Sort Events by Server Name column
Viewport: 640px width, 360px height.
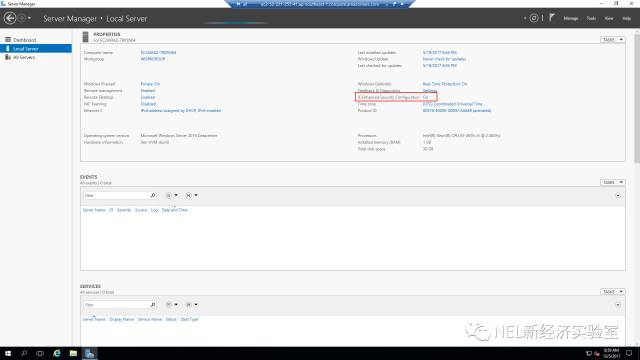coord(94,210)
